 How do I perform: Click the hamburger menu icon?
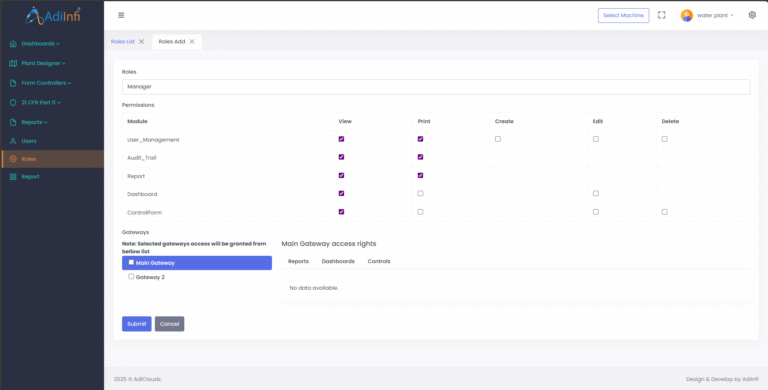coord(121,15)
